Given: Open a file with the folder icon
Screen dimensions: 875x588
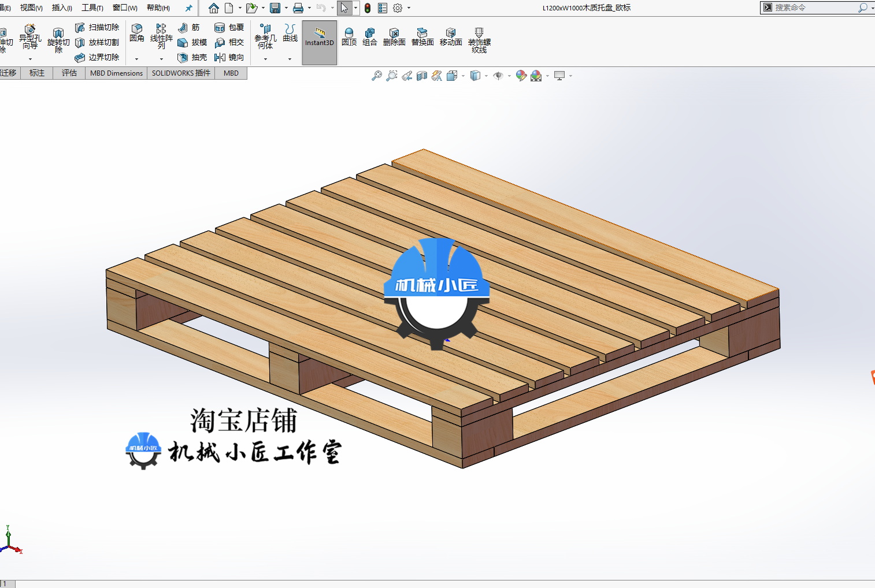Looking at the screenshot, I should click(251, 8).
